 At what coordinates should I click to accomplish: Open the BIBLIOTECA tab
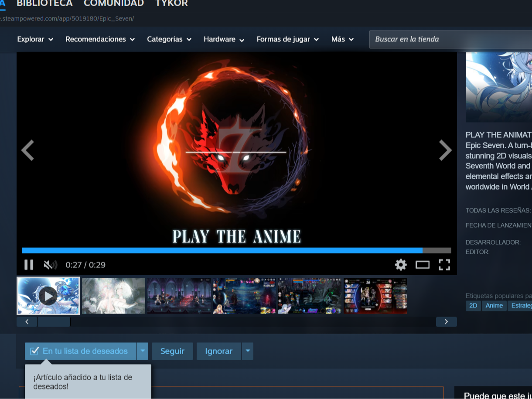coord(44,3)
